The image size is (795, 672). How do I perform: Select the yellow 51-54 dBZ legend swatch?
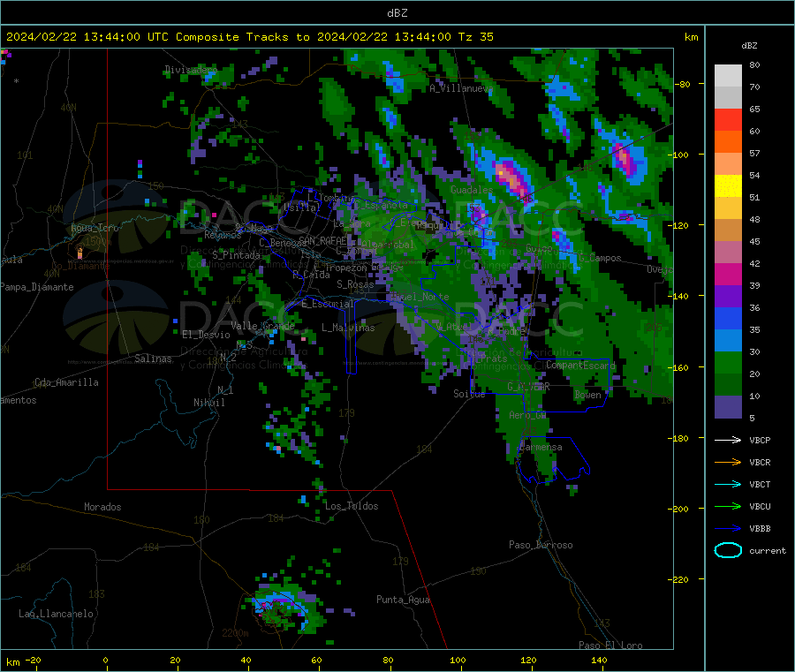click(728, 186)
